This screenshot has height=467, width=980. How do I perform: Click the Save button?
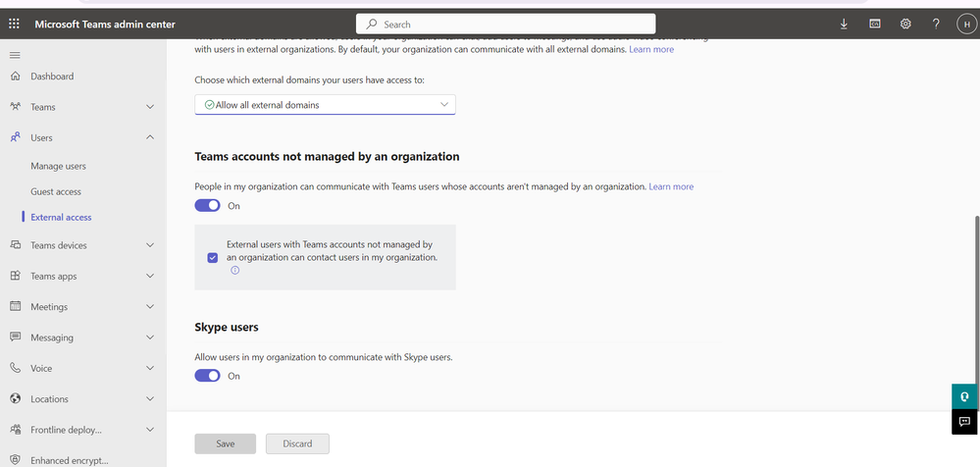coord(225,443)
